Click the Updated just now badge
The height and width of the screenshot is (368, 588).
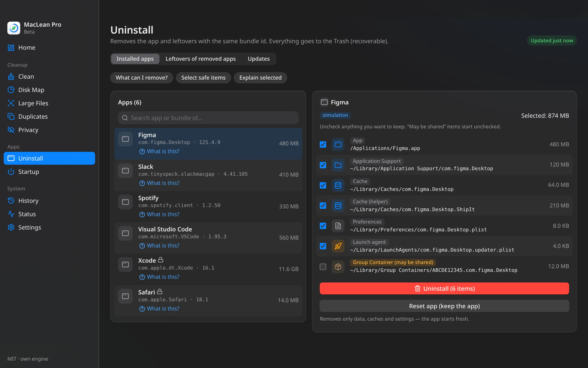click(552, 41)
